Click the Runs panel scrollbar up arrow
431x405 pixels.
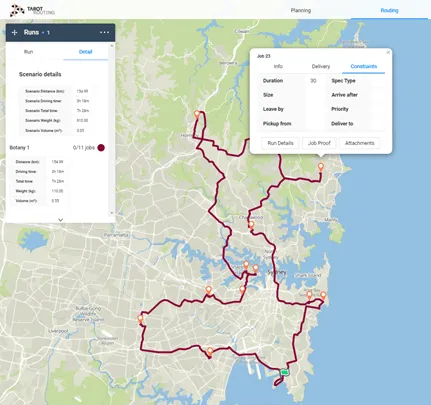click(112, 46)
